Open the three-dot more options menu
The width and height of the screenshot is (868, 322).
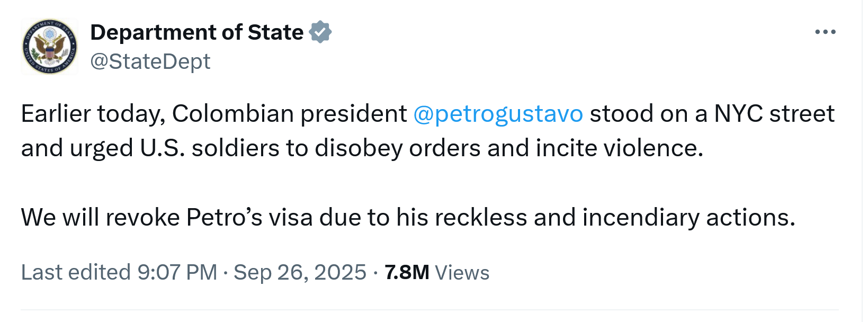825,32
